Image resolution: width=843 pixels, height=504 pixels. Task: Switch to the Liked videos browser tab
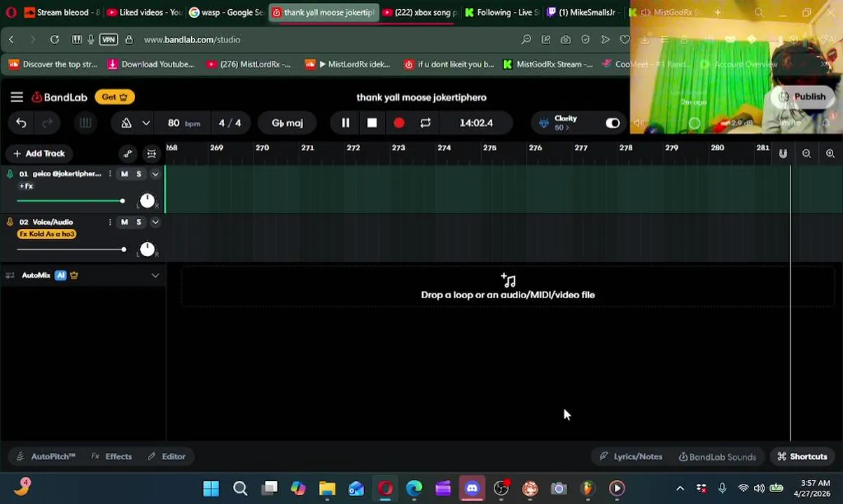tap(144, 12)
